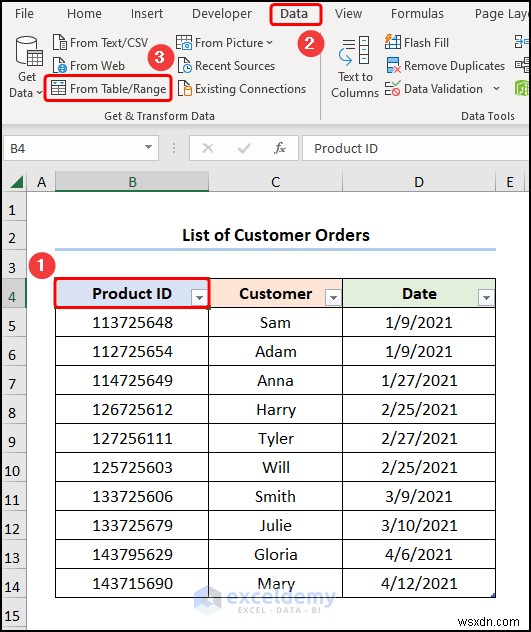Select the column A header

point(41,182)
